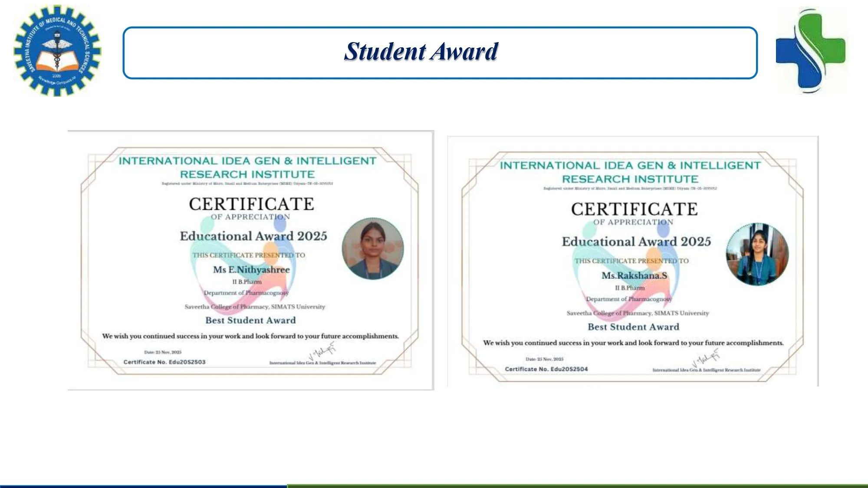
Task: Click "THIS CERTIFICATE PRESENTED TO" on Rakshana's certificate
Action: pos(632,261)
